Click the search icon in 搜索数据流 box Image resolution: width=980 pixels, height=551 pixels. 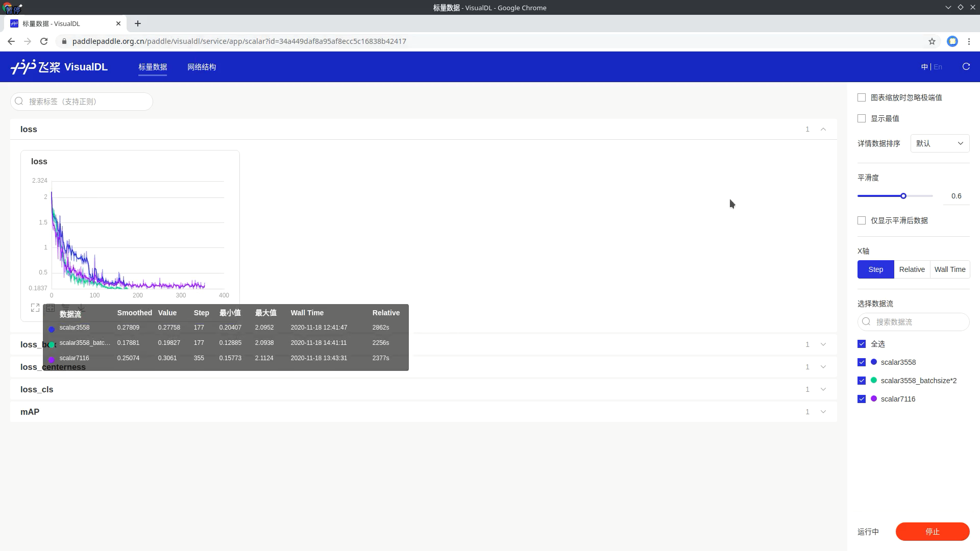(866, 322)
